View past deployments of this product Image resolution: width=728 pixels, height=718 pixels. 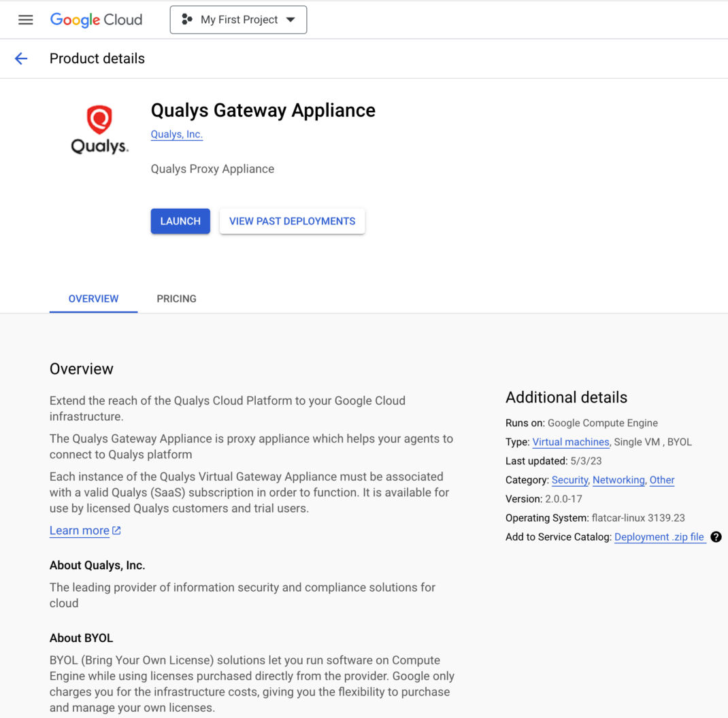click(x=292, y=220)
